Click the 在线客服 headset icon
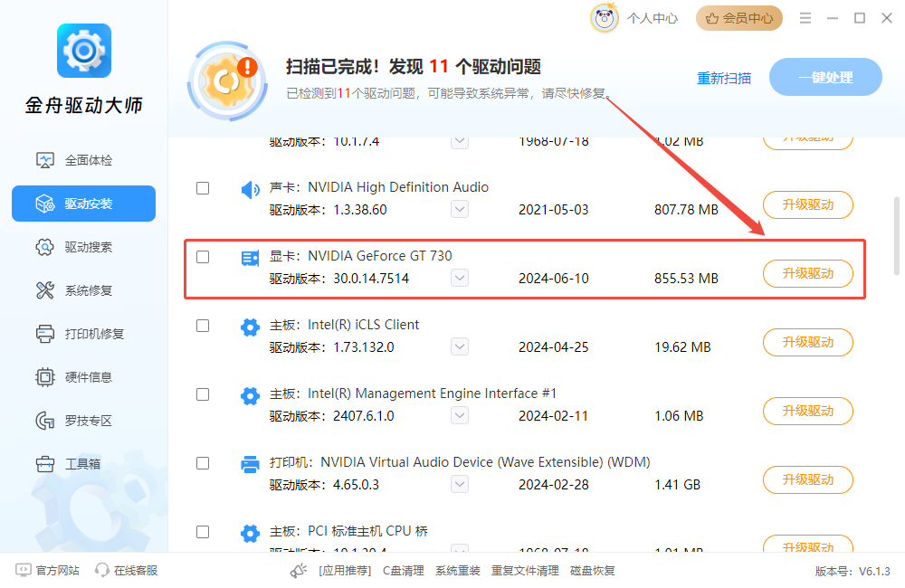Screen dimensions: 905x588 pos(102,570)
